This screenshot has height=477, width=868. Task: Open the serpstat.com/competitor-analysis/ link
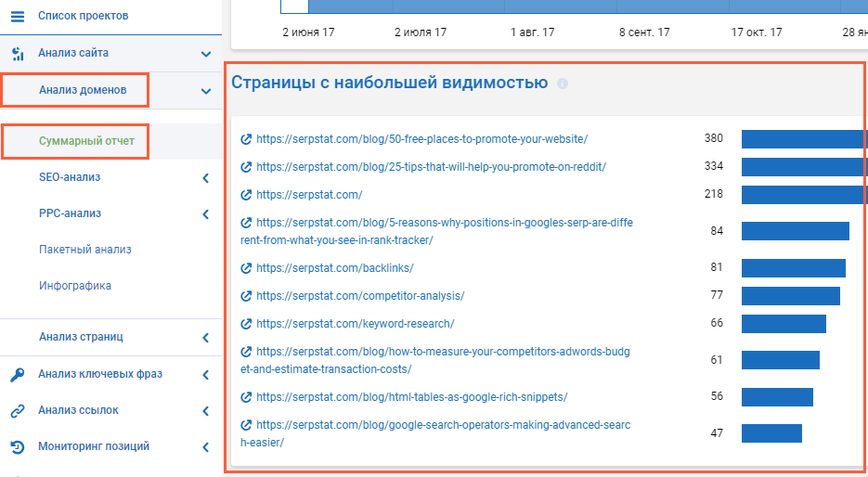coord(360,295)
